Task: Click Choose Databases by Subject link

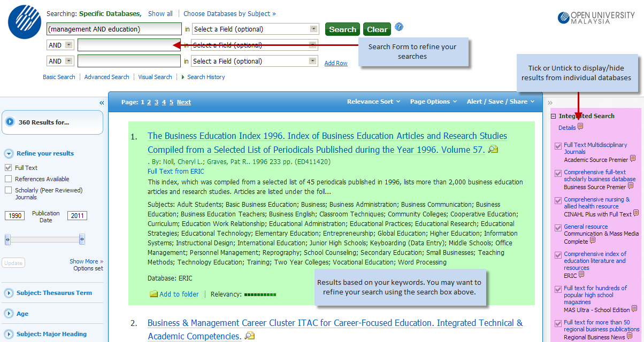Action: 230,13
